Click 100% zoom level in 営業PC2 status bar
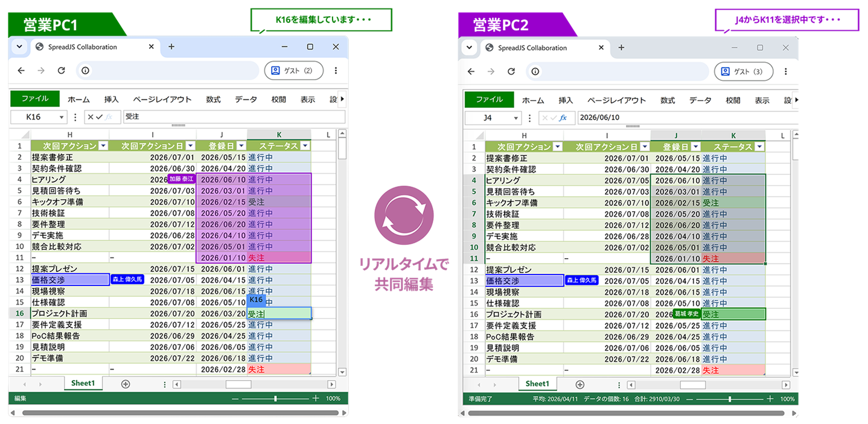 [787, 399]
